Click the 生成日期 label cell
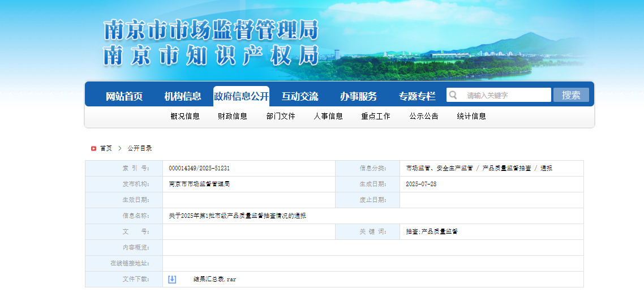The width and height of the screenshot is (644, 292). pyautogui.click(x=368, y=184)
